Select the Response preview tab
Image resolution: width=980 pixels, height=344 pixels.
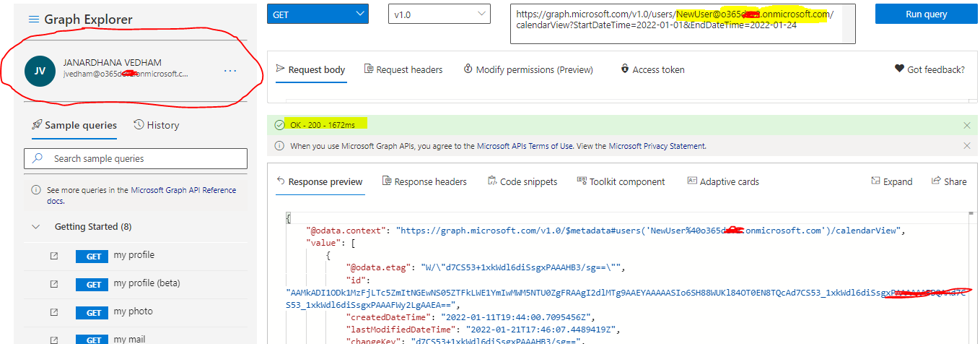319,181
